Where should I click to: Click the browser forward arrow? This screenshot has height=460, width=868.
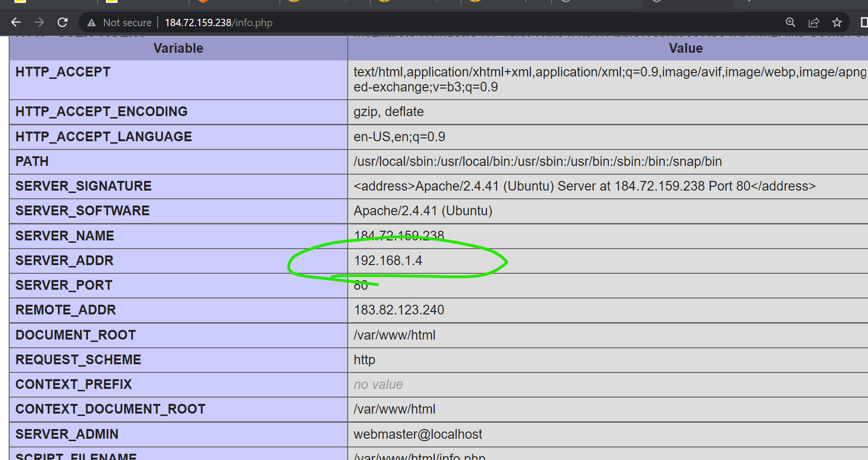[39, 22]
